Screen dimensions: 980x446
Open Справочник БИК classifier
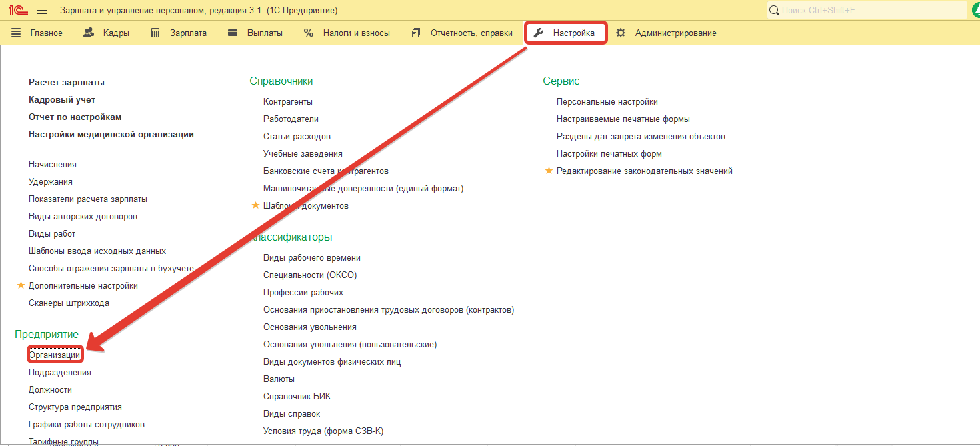[297, 396]
